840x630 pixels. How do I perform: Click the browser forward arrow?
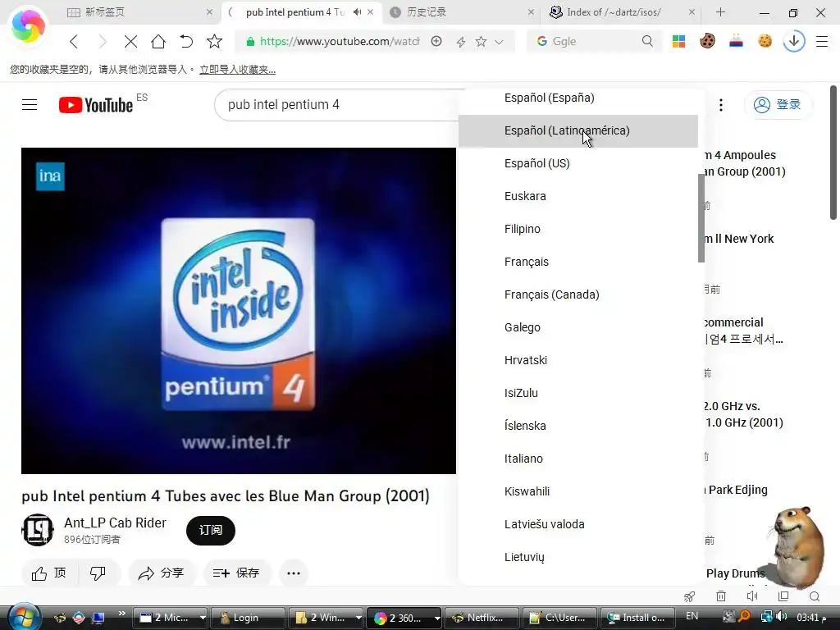tap(103, 41)
